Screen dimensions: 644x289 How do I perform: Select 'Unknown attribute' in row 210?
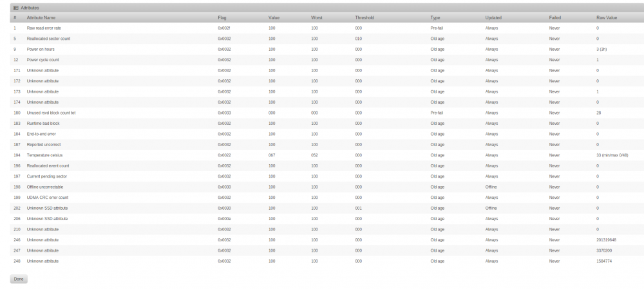point(43,230)
